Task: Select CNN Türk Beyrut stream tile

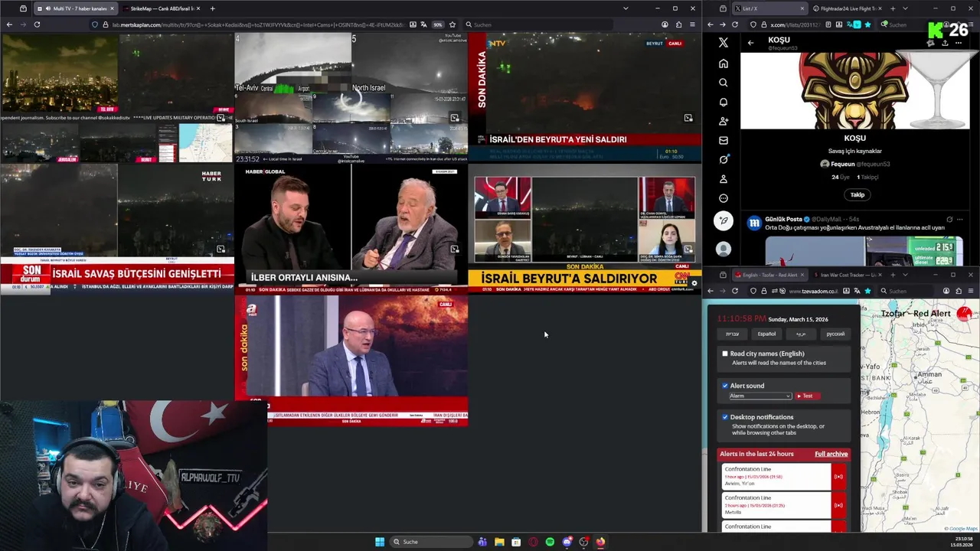Action: point(585,230)
